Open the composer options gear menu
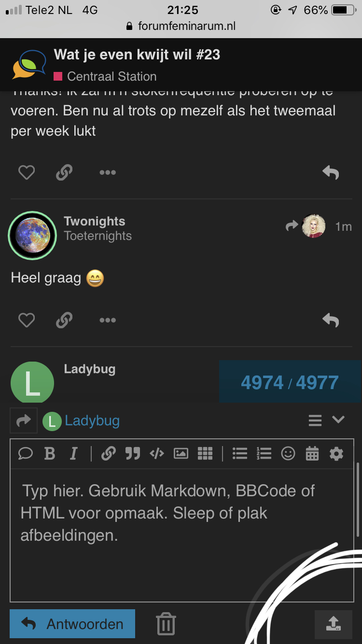This screenshot has width=362, height=644. [336, 454]
